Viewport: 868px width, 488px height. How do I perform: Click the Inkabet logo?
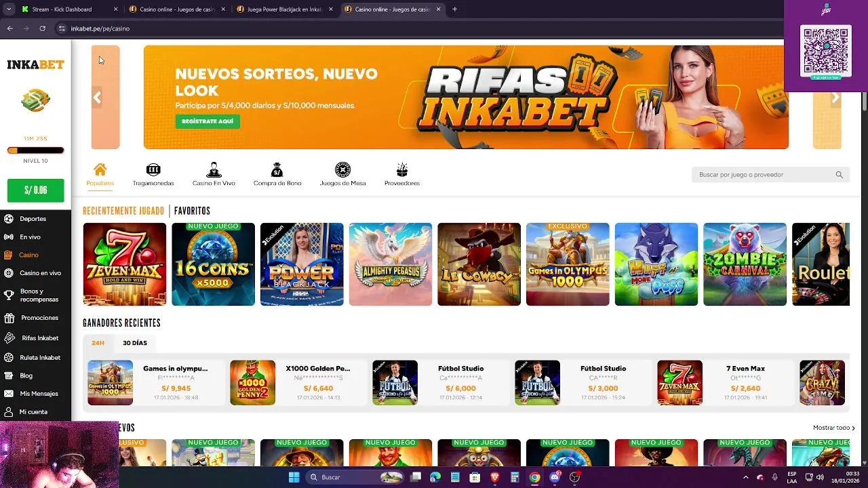point(35,64)
